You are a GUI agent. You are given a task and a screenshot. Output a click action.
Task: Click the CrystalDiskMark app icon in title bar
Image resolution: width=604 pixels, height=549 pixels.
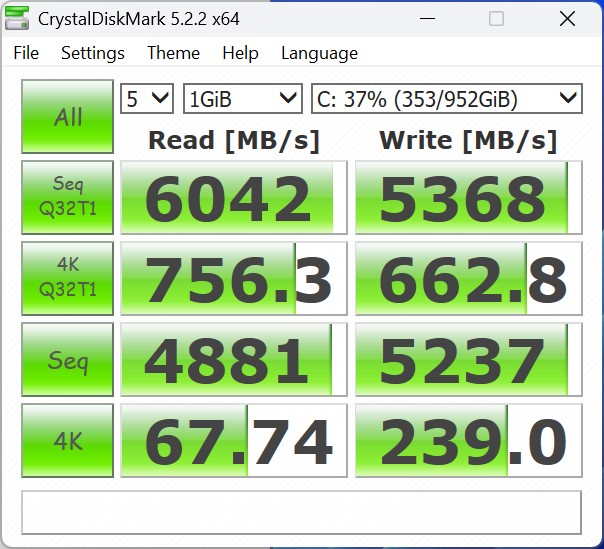17,18
